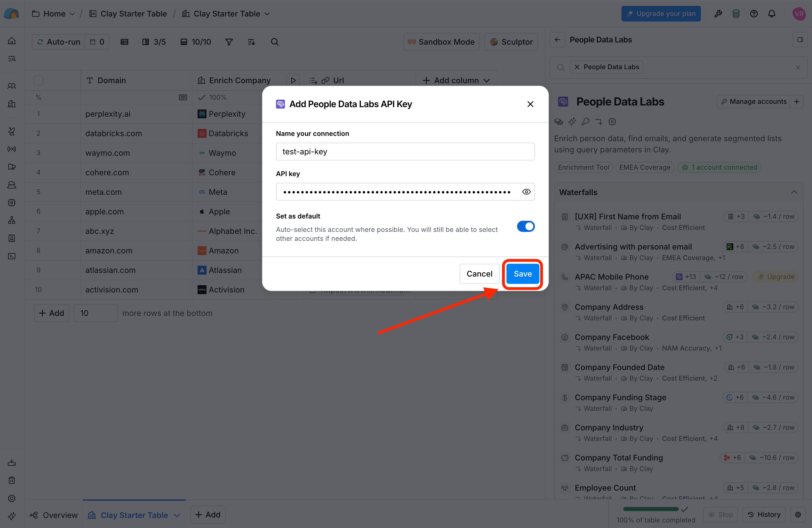Open the Url column header
The image size is (812, 528).
coord(359,81)
